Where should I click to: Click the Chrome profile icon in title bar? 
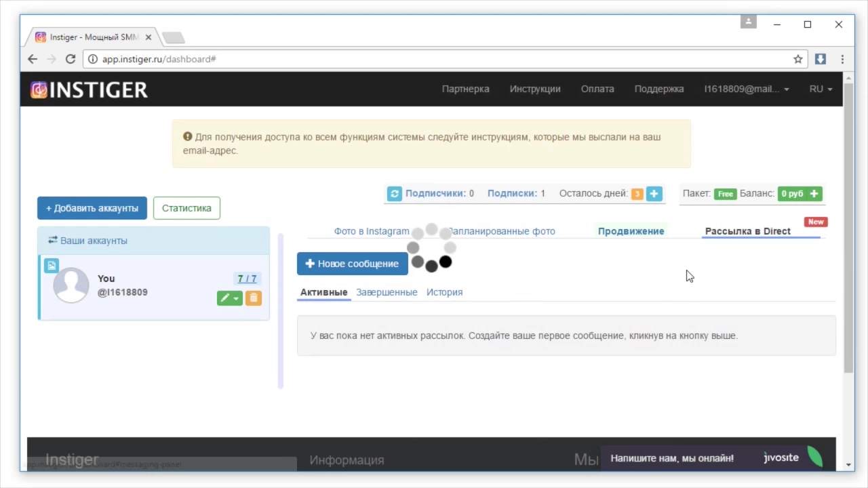click(748, 22)
